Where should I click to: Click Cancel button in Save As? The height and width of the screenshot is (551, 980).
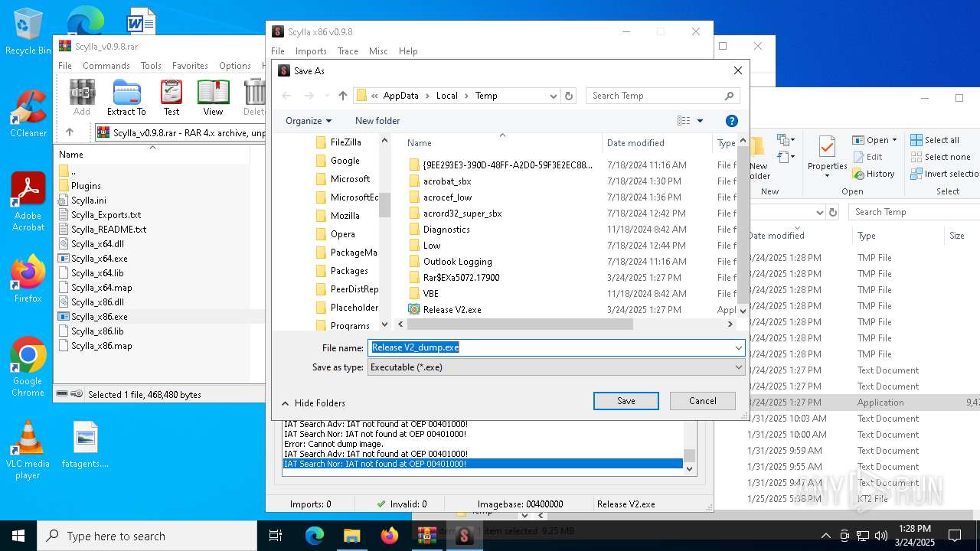(x=703, y=401)
